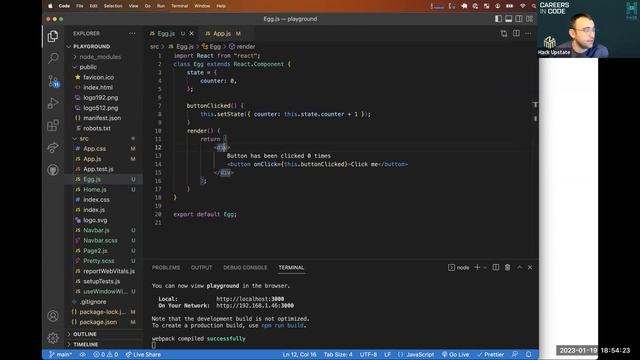This screenshot has height=360, width=640.
Task: Click Tab Size: 4 indentation selector
Action: coord(338,354)
